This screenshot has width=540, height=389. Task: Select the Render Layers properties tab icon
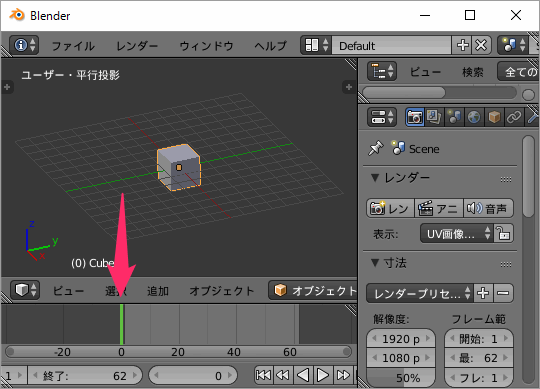coord(434,117)
